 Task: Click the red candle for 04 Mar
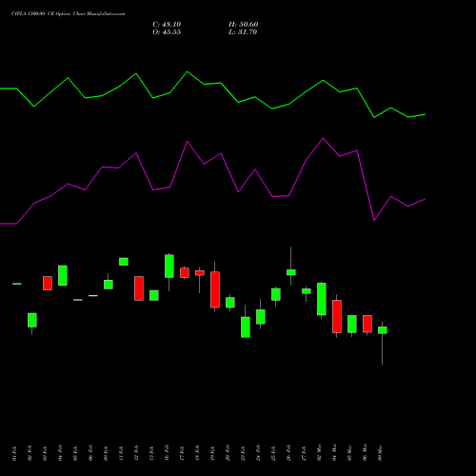[x=337, y=316]
